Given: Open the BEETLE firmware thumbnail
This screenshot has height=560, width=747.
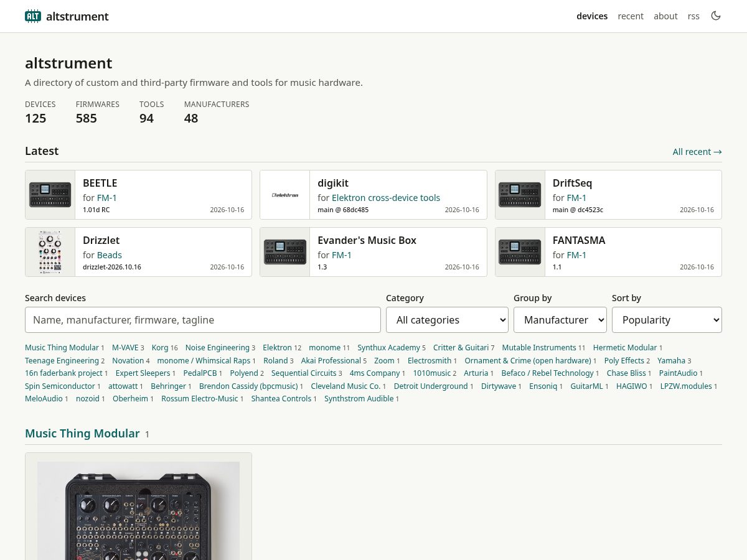Looking at the screenshot, I should pyautogui.click(x=50, y=195).
